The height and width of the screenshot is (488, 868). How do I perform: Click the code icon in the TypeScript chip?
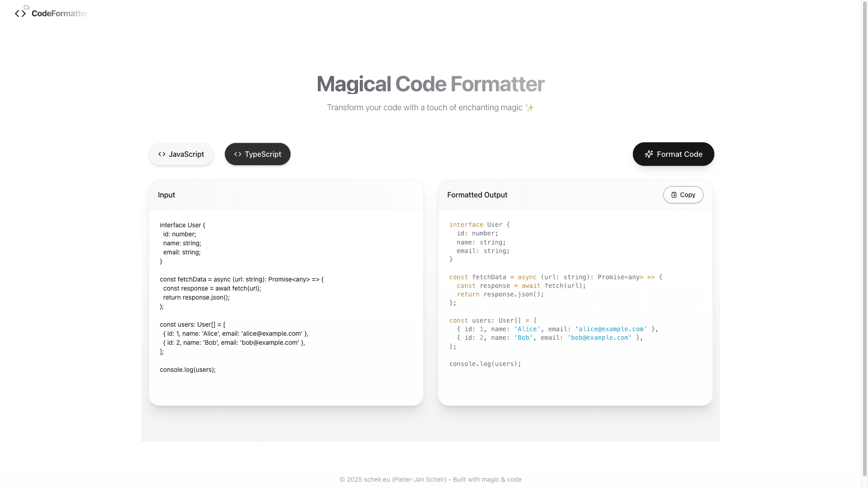(238, 154)
